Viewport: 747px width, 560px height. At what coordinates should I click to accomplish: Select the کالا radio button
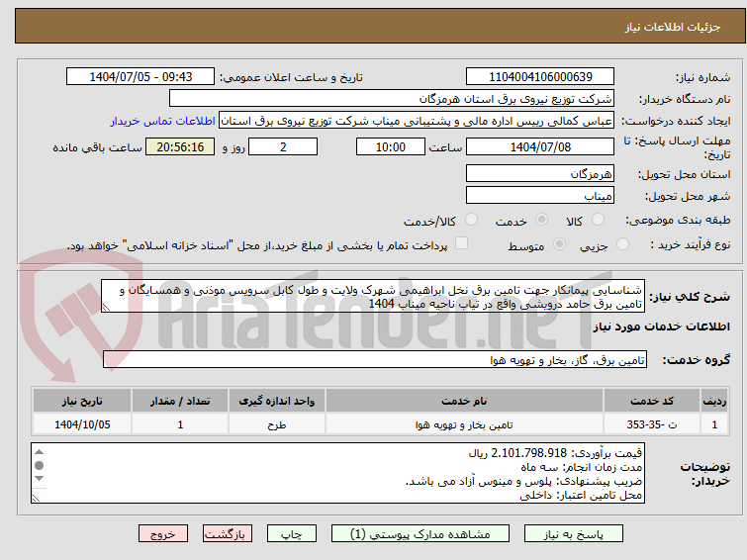point(598,220)
